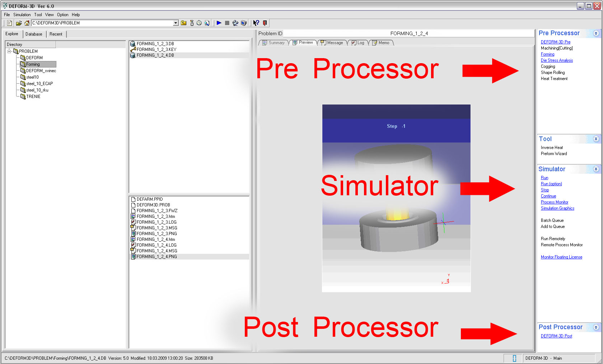
Task: Click Preform Wizard in Tool panel
Action: click(554, 154)
